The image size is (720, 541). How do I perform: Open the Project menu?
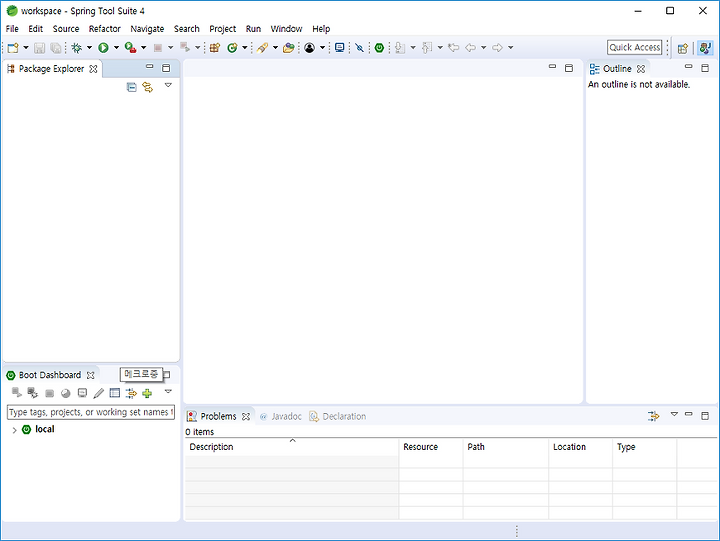(x=222, y=28)
